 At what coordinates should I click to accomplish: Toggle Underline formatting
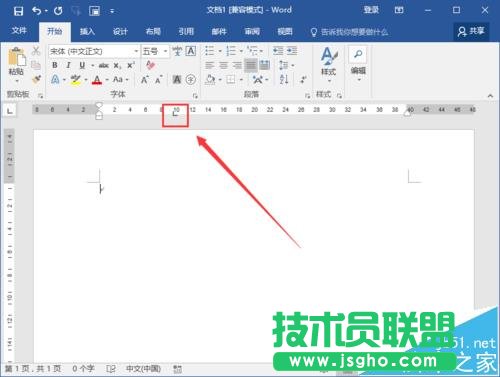[82, 65]
